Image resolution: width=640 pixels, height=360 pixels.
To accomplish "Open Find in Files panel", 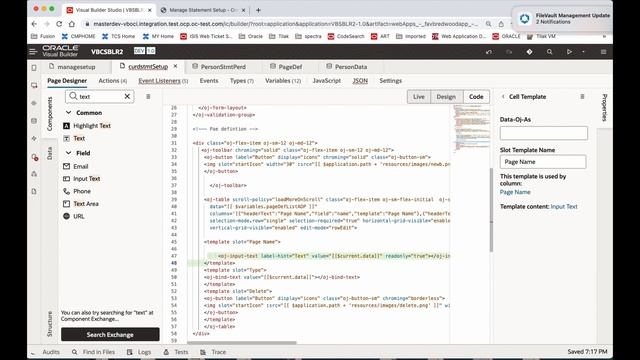I will (93, 352).
